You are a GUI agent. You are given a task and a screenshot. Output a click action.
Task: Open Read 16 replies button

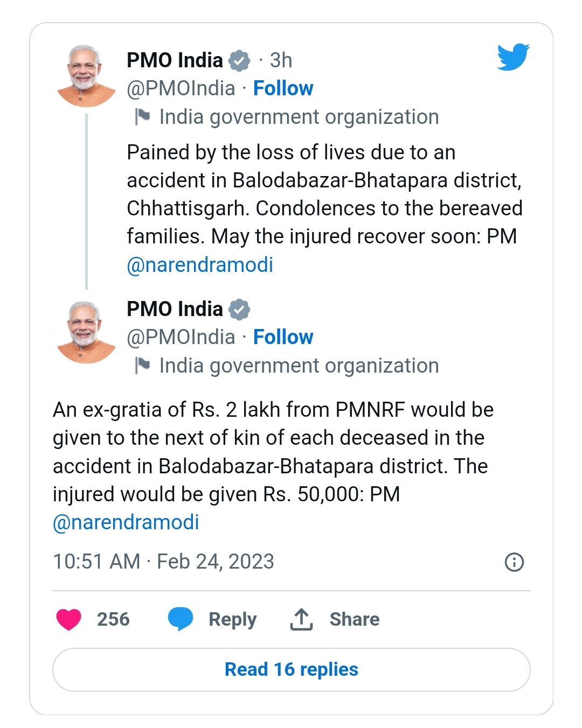tap(292, 670)
